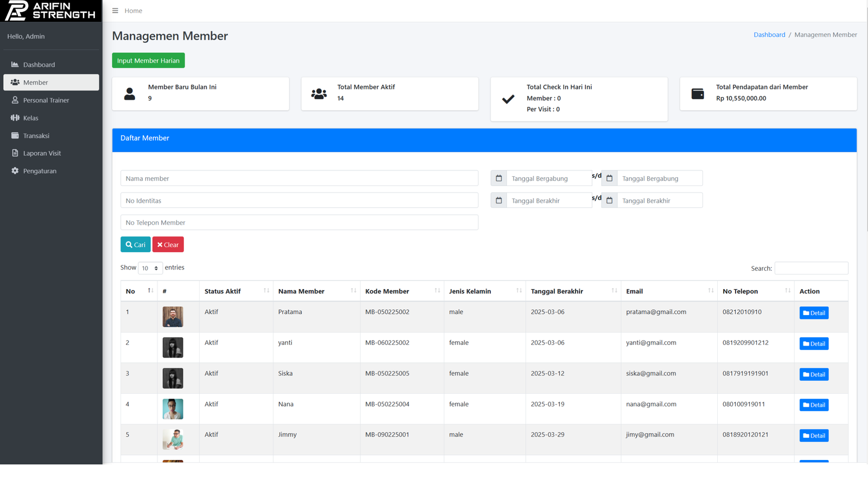
Task: Focus the table Search box
Action: point(811,268)
